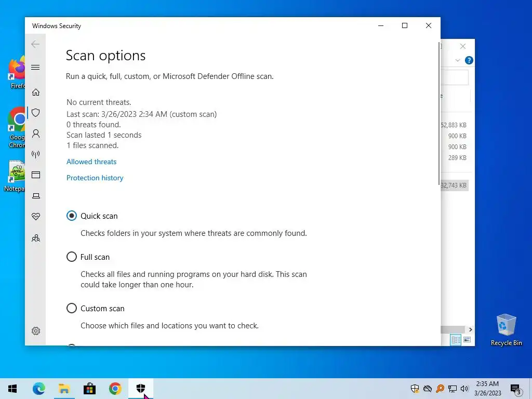Open the hamburger navigation menu
The width and height of the screenshot is (532, 399).
coord(35,67)
